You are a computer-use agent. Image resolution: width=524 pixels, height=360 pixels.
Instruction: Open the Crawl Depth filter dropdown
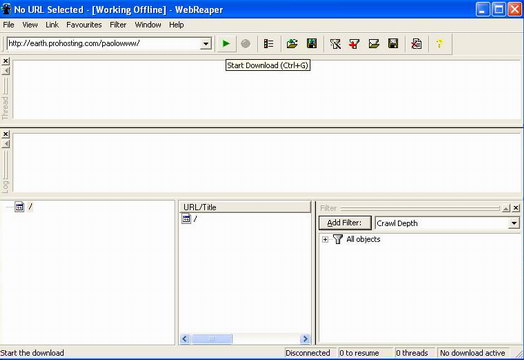[x=514, y=223]
